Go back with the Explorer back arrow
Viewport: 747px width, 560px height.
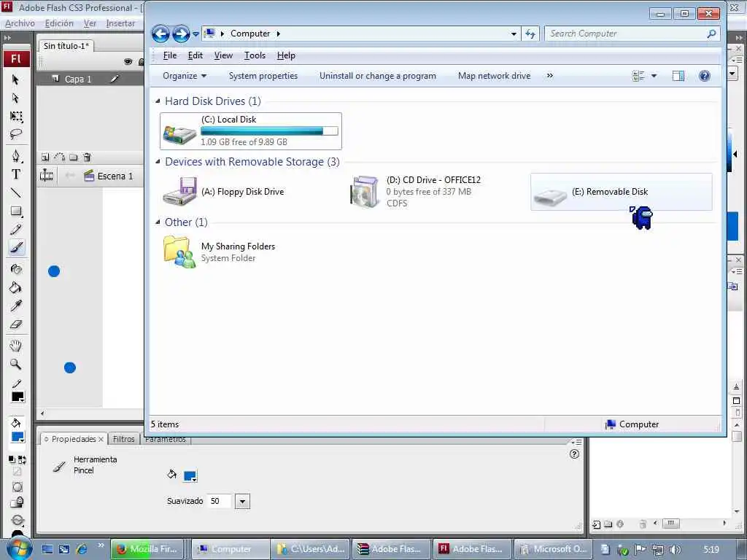pos(160,34)
